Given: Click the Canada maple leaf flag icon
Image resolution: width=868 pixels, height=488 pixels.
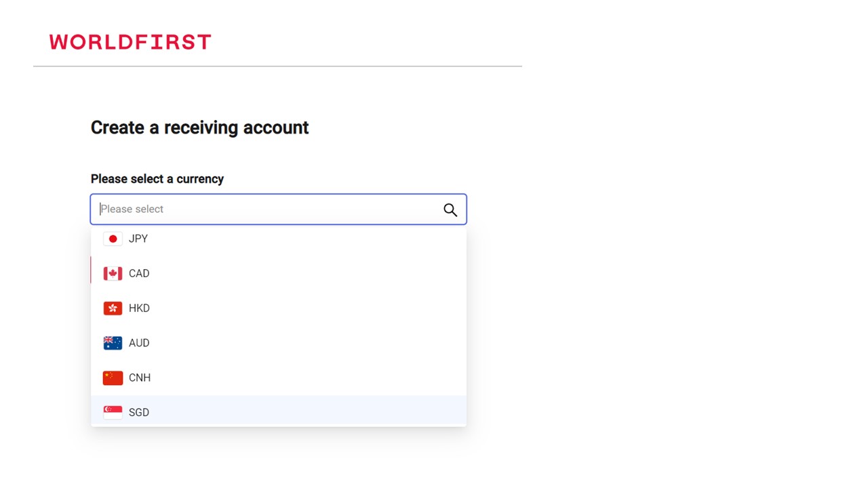Looking at the screenshot, I should tap(113, 273).
